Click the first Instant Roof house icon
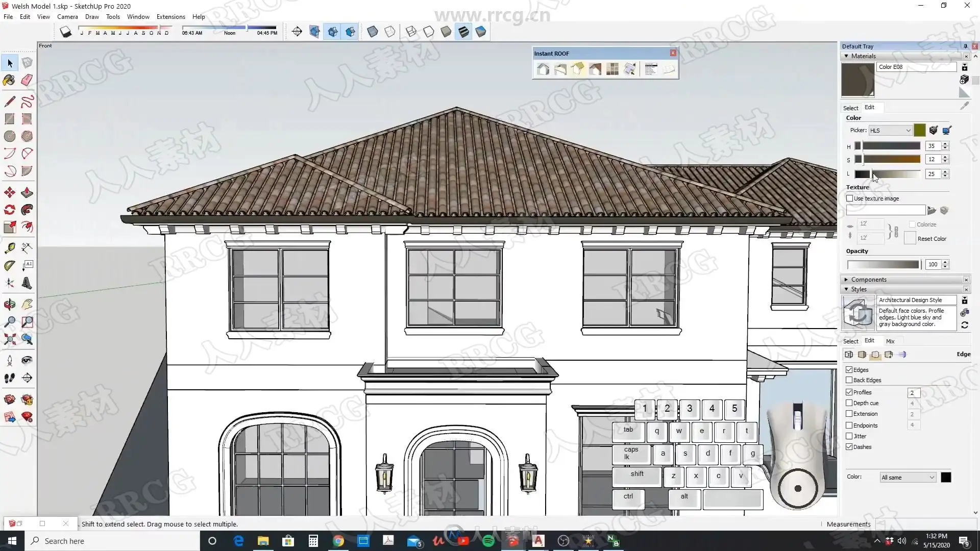Image resolution: width=980 pixels, height=551 pixels. [543, 69]
